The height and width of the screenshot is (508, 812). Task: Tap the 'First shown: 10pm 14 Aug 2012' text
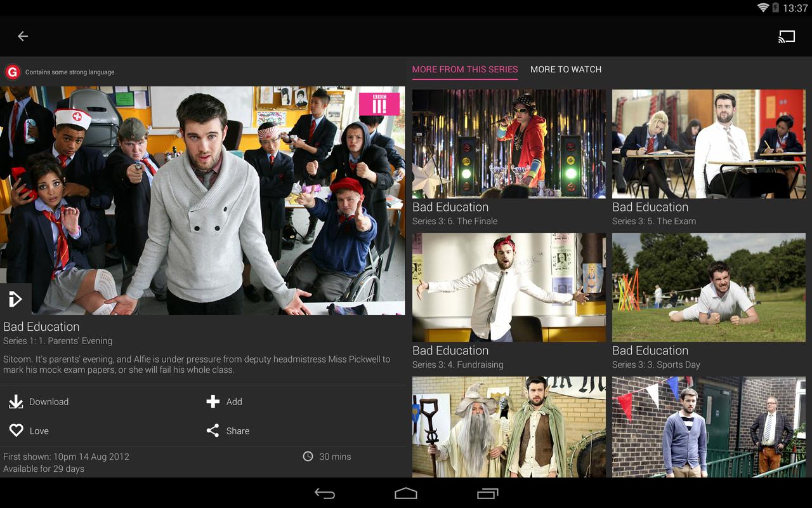[66, 457]
